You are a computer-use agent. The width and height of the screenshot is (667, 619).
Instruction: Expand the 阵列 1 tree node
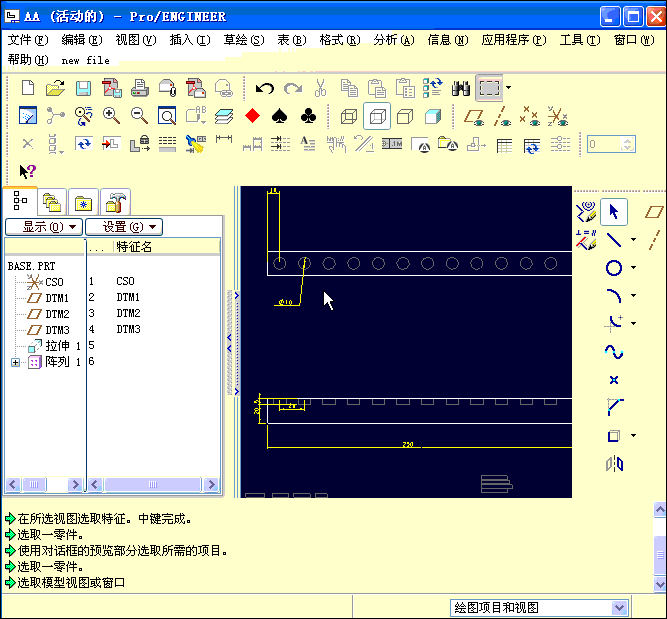pyautogui.click(x=15, y=362)
